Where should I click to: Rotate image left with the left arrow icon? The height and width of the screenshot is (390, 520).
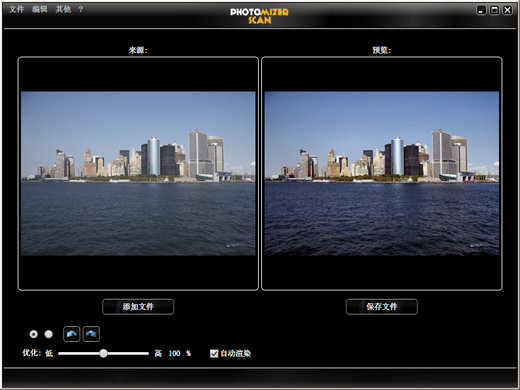tap(72, 334)
